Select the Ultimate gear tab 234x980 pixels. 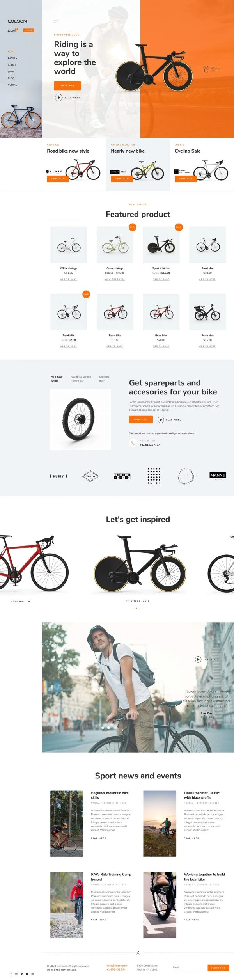104,378
